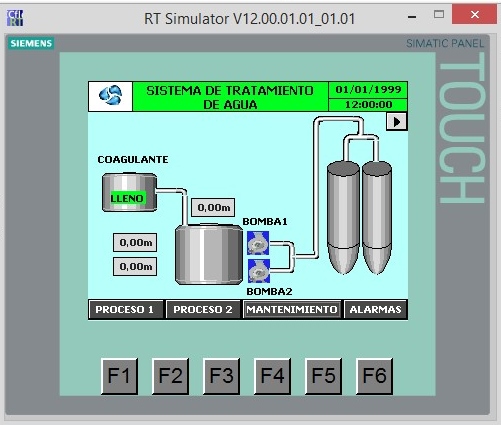The image size is (501, 425).
Task: Click the large mixing tank graphic
Action: [209, 255]
